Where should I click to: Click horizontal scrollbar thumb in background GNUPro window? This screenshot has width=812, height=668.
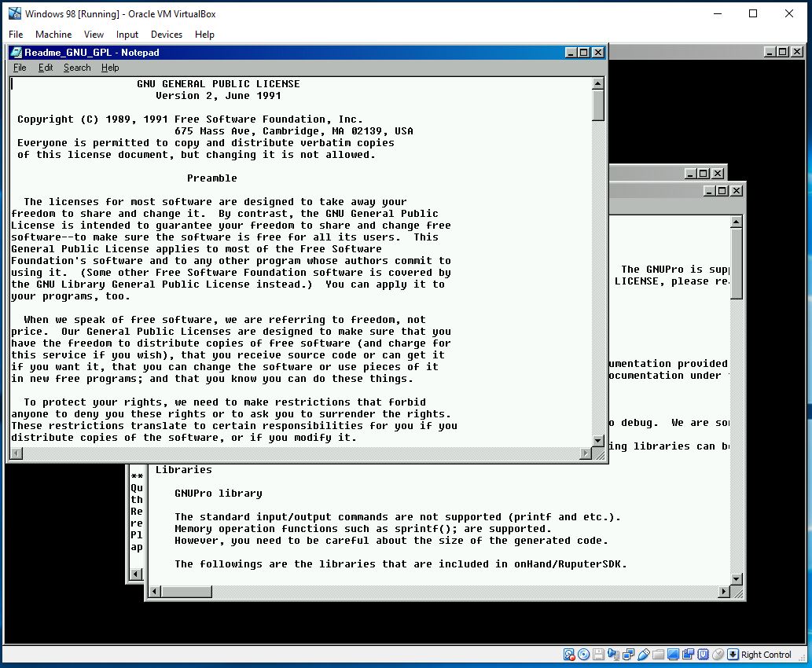tap(186, 591)
